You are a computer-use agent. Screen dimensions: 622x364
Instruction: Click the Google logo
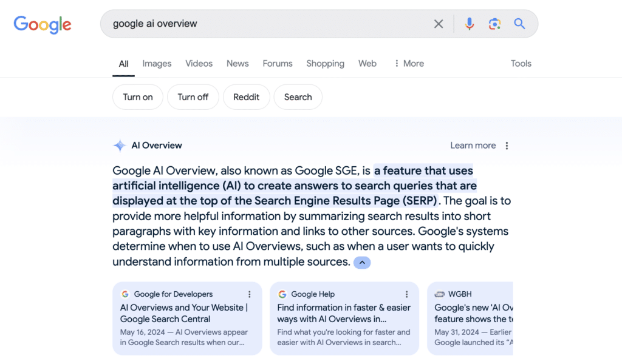[43, 25]
